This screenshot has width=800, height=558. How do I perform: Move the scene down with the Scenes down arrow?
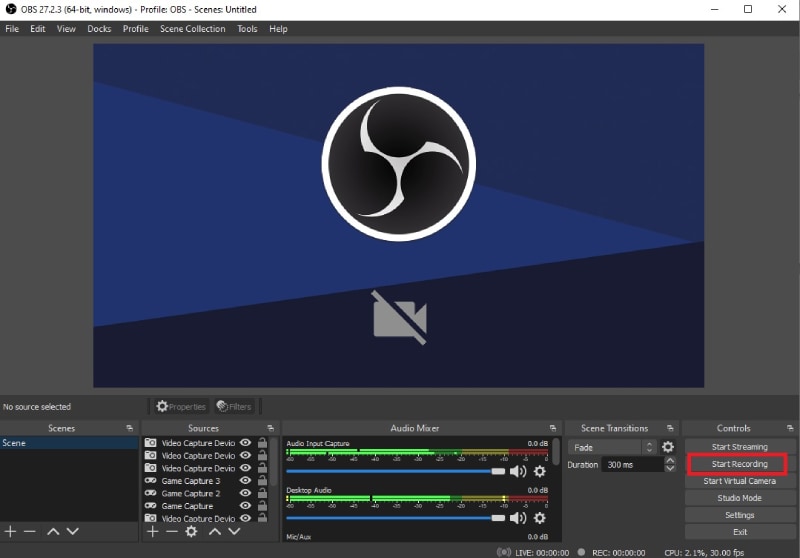(73, 531)
